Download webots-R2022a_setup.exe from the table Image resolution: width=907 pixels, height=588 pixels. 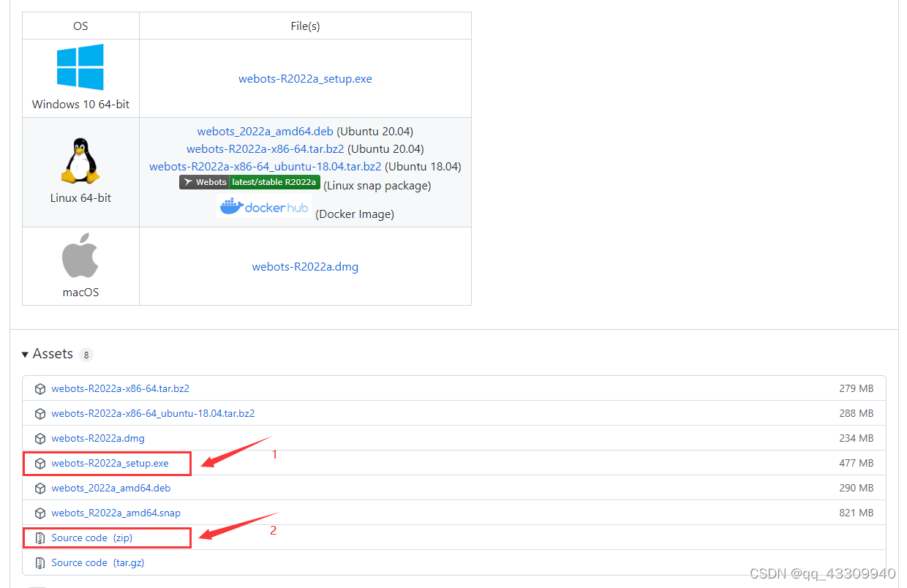pyautogui.click(x=305, y=79)
